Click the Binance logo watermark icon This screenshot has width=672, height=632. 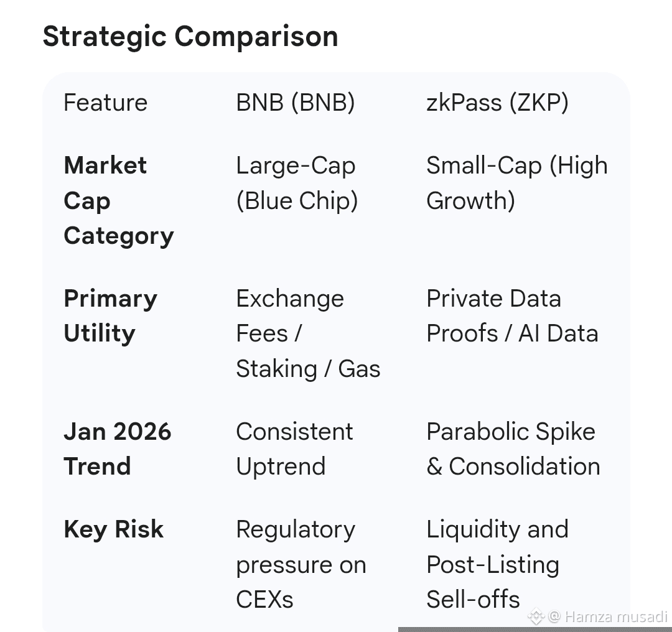coord(536,616)
